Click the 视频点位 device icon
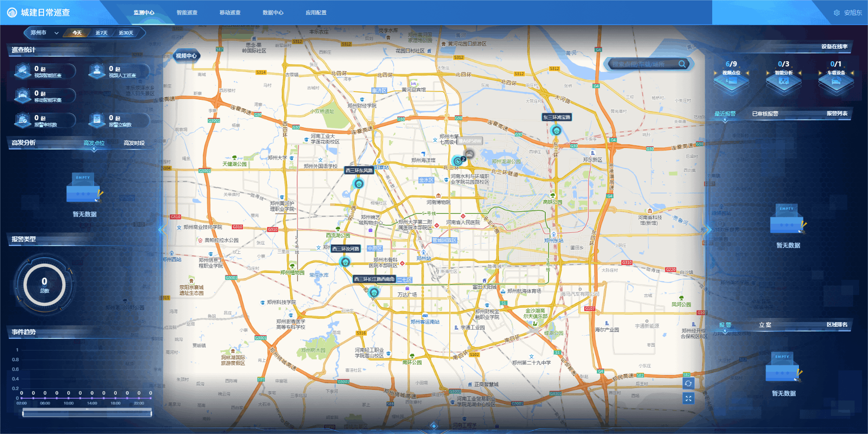 (731, 83)
